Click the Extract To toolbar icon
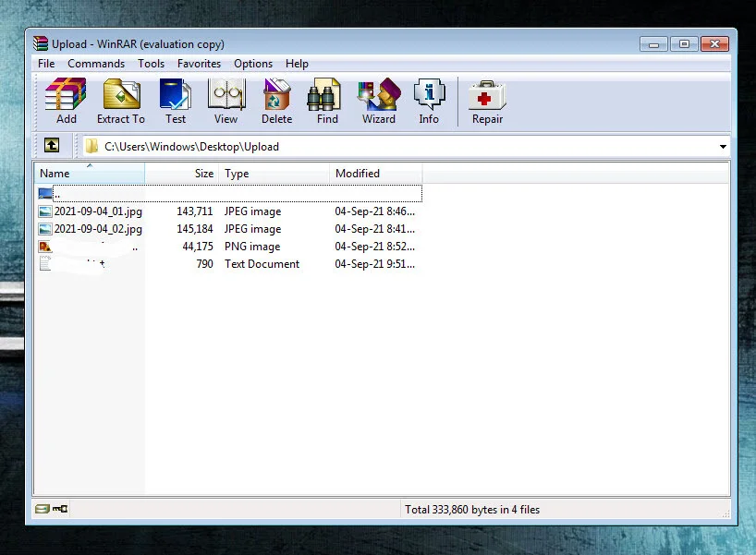The image size is (756, 555). click(x=121, y=102)
